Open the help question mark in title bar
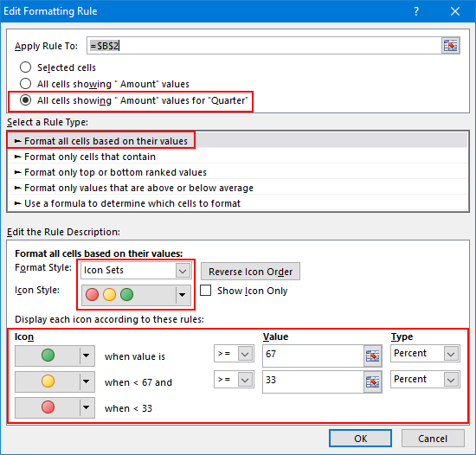This screenshot has height=455, width=476. (x=416, y=11)
